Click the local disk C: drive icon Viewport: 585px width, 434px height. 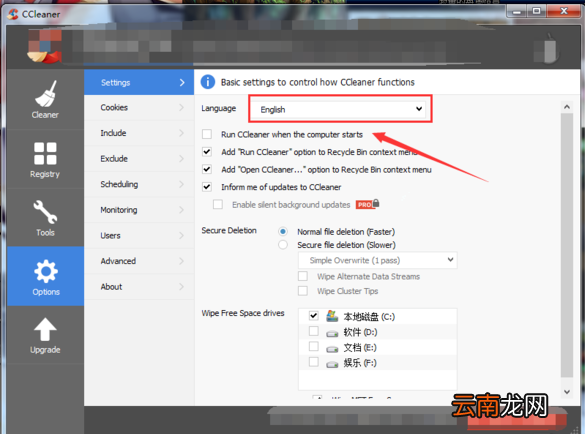coord(332,316)
